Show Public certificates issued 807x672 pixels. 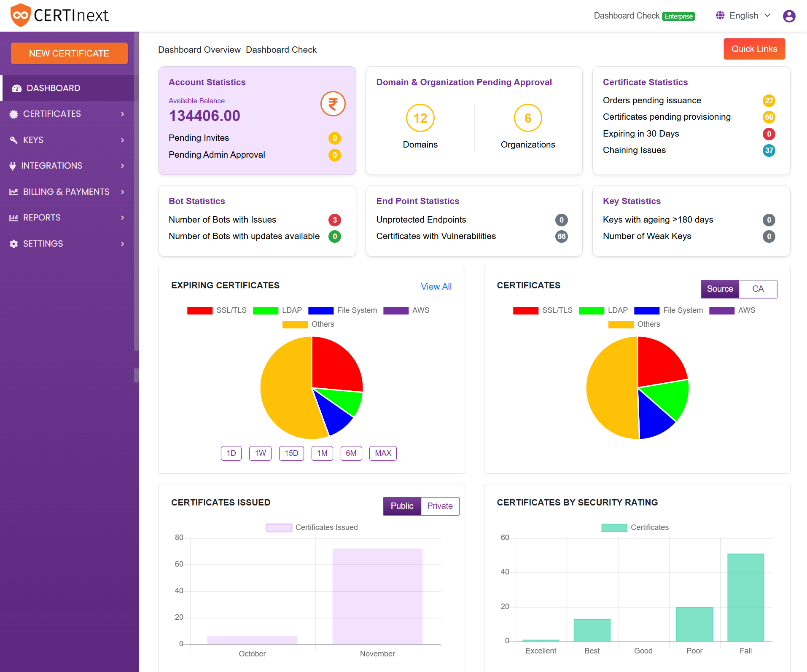[x=402, y=506]
